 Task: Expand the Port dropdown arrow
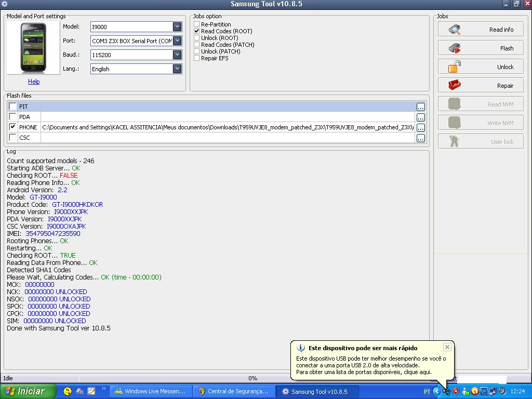177,41
